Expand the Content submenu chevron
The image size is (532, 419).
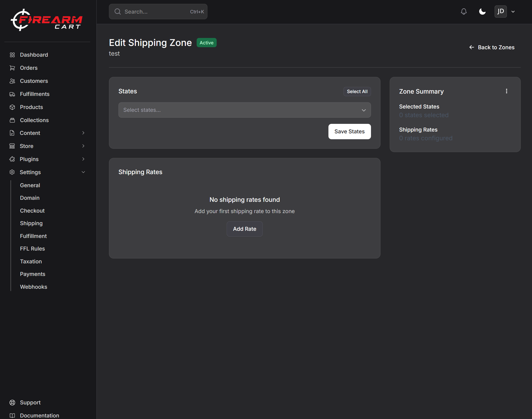pos(83,133)
